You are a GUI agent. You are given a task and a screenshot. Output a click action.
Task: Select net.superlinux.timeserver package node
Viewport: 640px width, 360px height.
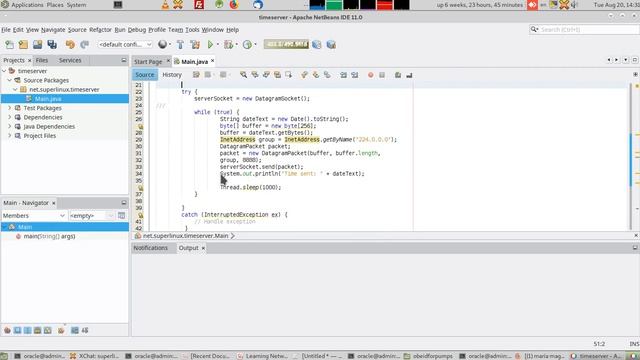(64, 89)
